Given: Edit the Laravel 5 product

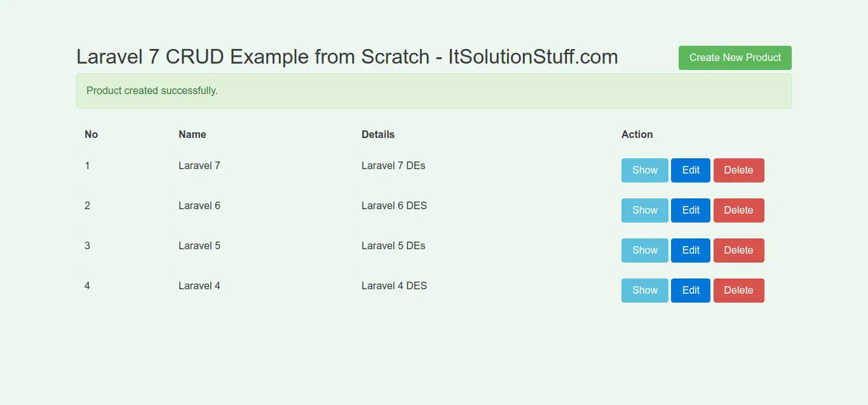Looking at the screenshot, I should [x=690, y=251].
